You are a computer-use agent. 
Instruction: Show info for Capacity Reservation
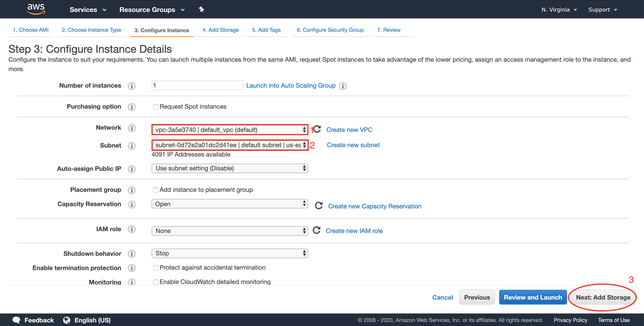pyautogui.click(x=132, y=204)
